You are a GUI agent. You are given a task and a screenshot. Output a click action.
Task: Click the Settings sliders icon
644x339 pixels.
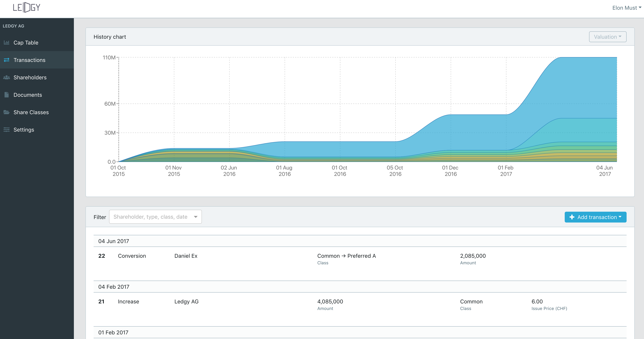coord(7,130)
